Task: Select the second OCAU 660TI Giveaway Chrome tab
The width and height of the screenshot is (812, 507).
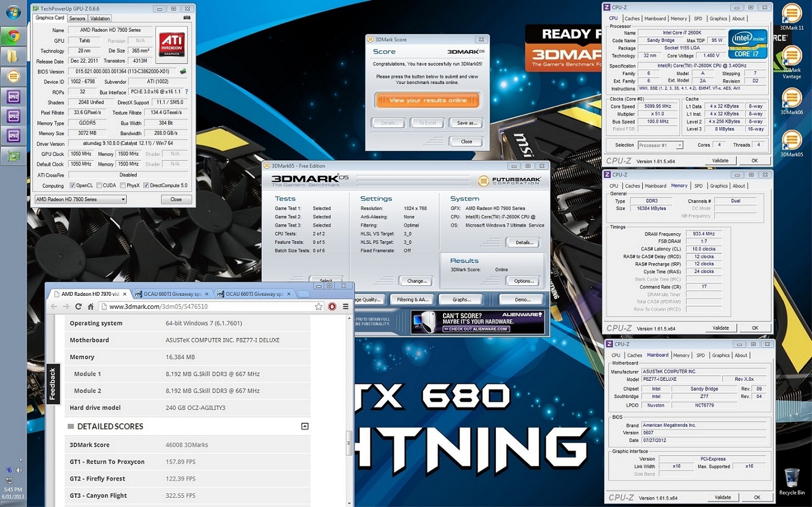Action: pyautogui.click(x=255, y=294)
